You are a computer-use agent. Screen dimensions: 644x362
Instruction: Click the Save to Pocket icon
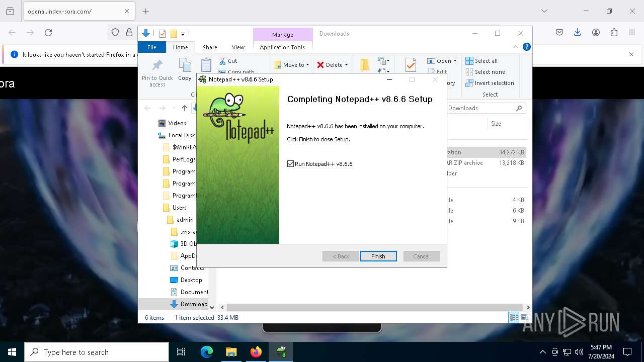[x=559, y=32]
